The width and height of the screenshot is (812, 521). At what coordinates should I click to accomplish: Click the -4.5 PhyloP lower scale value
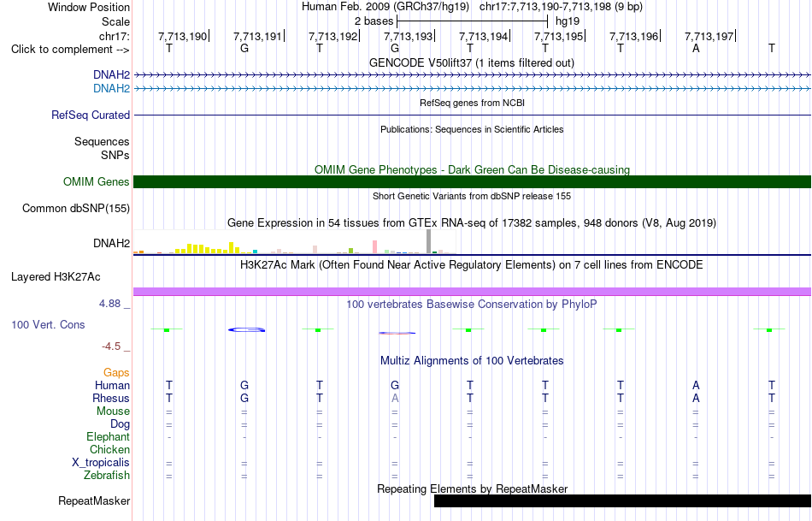[111, 346]
